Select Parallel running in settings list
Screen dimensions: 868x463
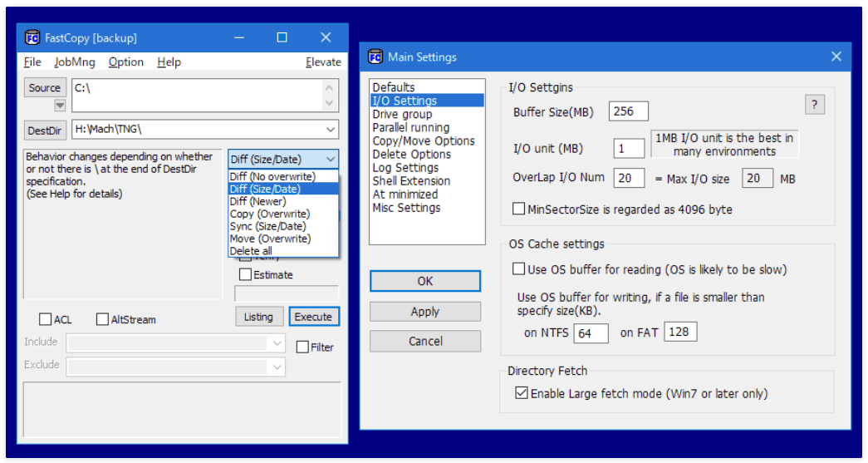428,127
